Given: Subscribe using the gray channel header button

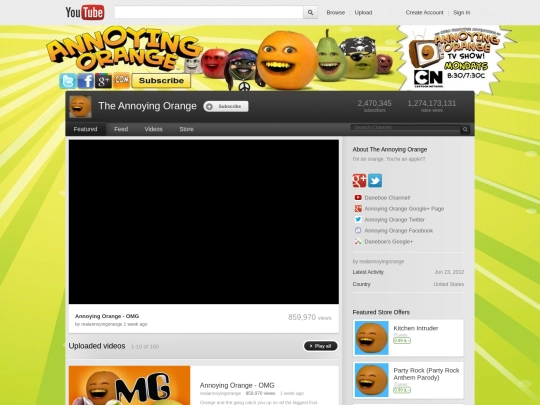Looking at the screenshot, I should (226, 106).
